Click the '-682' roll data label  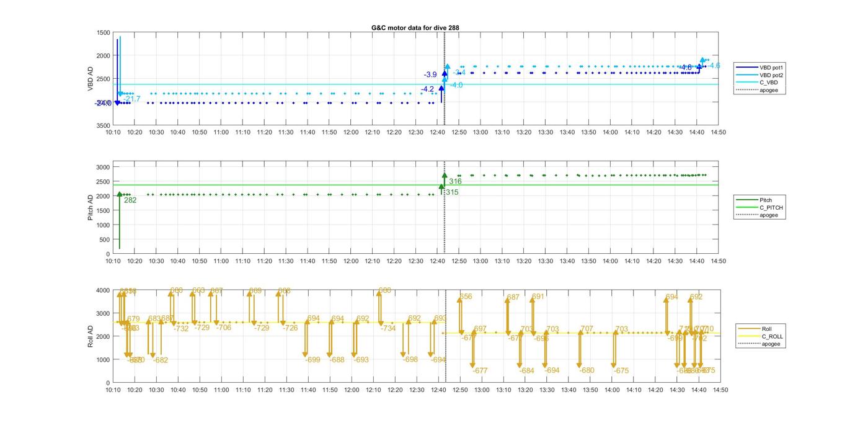tap(160, 360)
